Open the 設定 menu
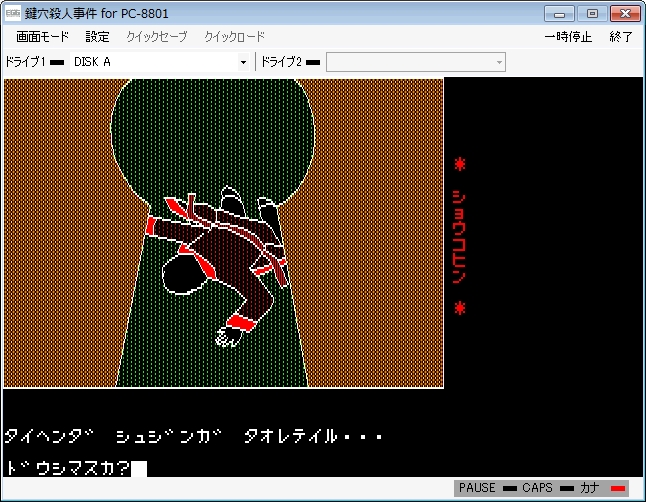 pyautogui.click(x=97, y=37)
